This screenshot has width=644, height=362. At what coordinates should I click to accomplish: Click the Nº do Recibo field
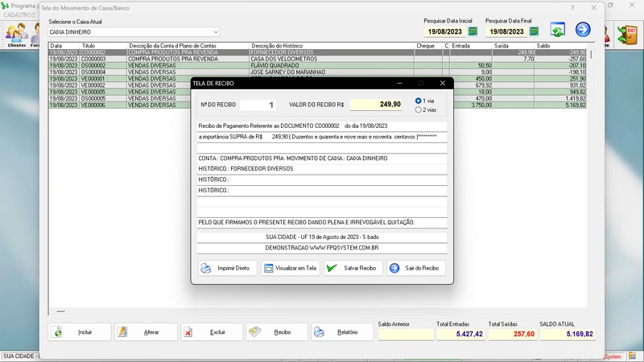point(259,105)
